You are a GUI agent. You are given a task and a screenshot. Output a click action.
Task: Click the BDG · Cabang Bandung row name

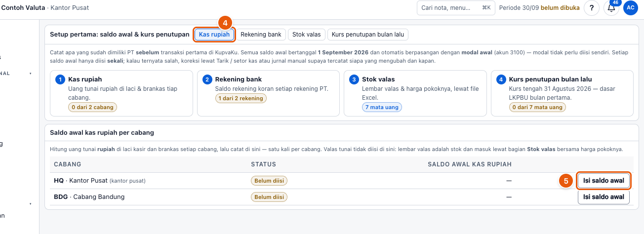coord(89,197)
